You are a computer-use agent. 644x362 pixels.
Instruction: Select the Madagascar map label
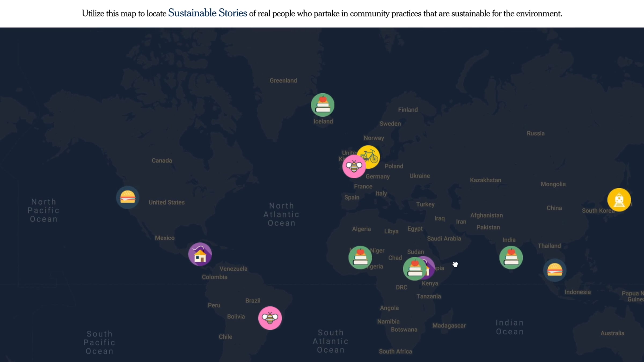pyautogui.click(x=449, y=326)
